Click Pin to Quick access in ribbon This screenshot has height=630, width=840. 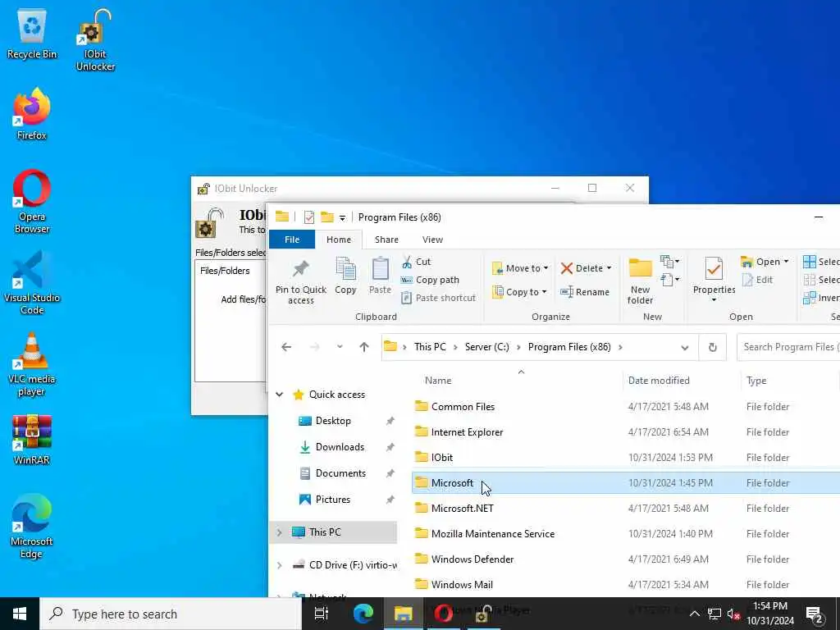pos(300,282)
